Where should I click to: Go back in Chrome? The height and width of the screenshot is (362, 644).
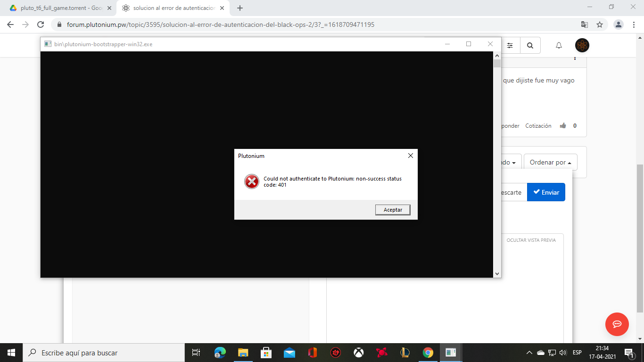tap(10, 25)
